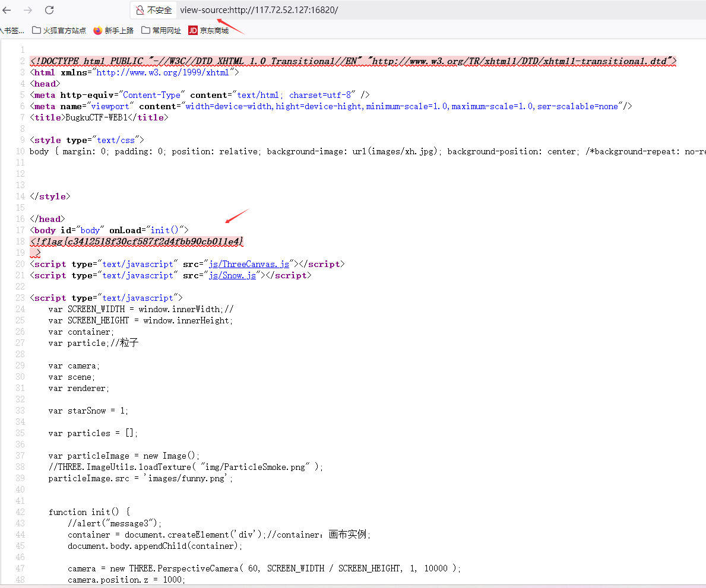Click the browser forward arrow
Viewport: 706px width, 588px height.
pos(28,10)
